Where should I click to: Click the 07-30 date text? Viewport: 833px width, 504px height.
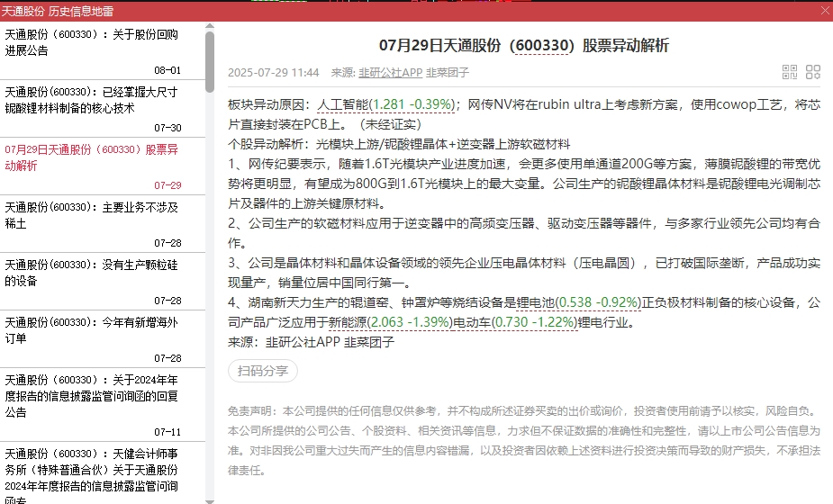click(168, 128)
